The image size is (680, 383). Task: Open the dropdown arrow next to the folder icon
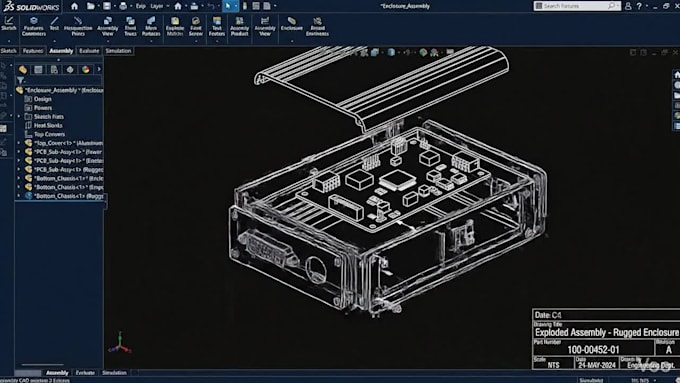pos(97,6)
